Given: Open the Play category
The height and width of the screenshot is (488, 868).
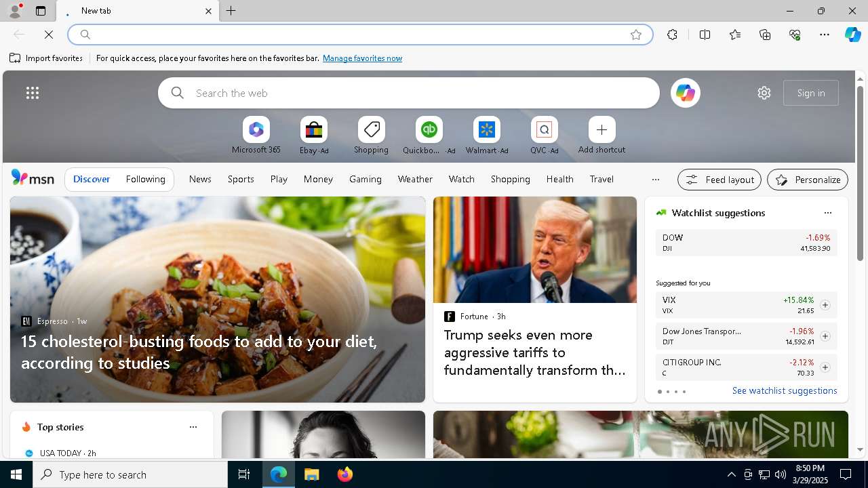Looking at the screenshot, I should 279,179.
